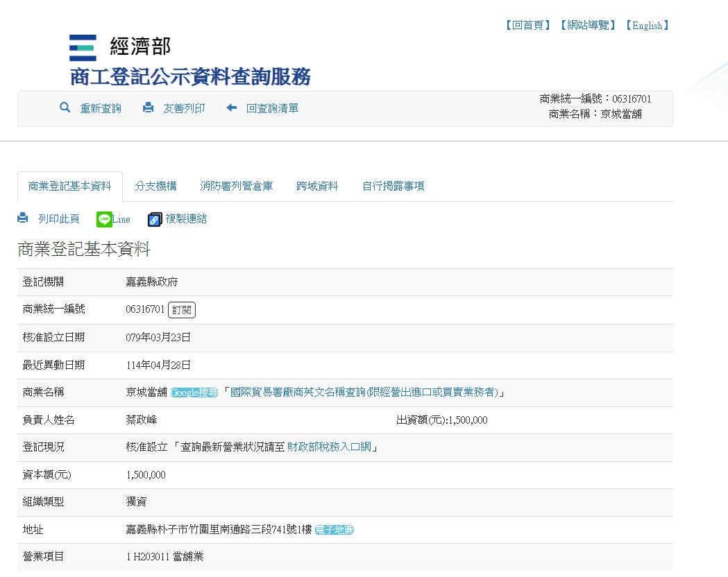Go to 回首頁 home page

pyautogui.click(x=528, y=25)
